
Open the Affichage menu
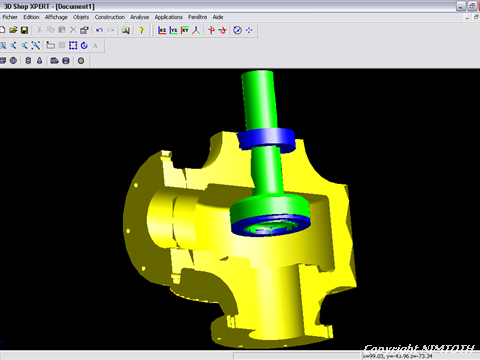tap(56, 17)
